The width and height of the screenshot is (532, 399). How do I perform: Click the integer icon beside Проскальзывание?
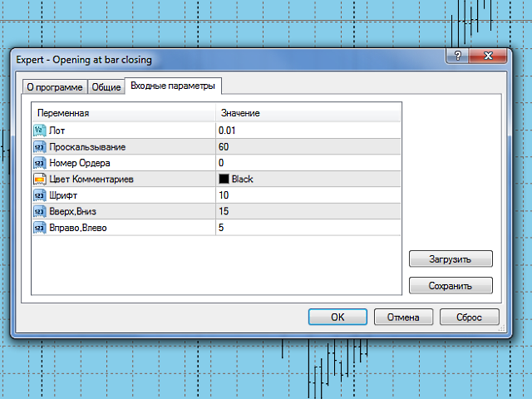click(x=40, y=147)
